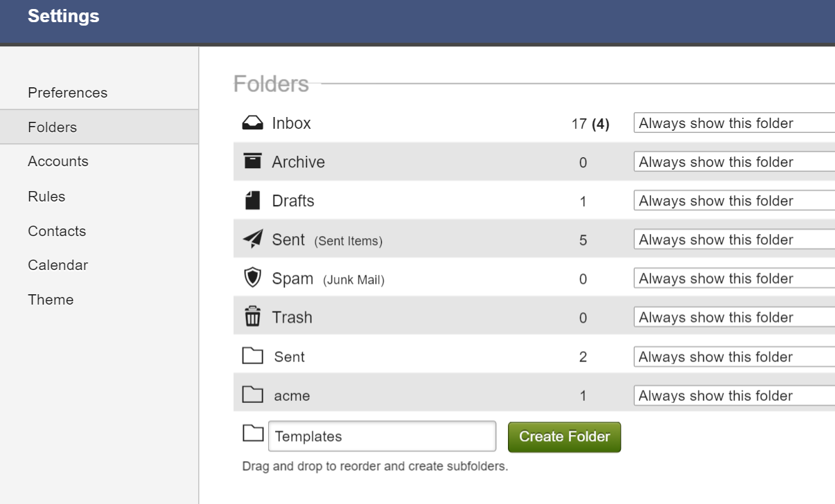Open the Accounts settings section

coord(58,161)
